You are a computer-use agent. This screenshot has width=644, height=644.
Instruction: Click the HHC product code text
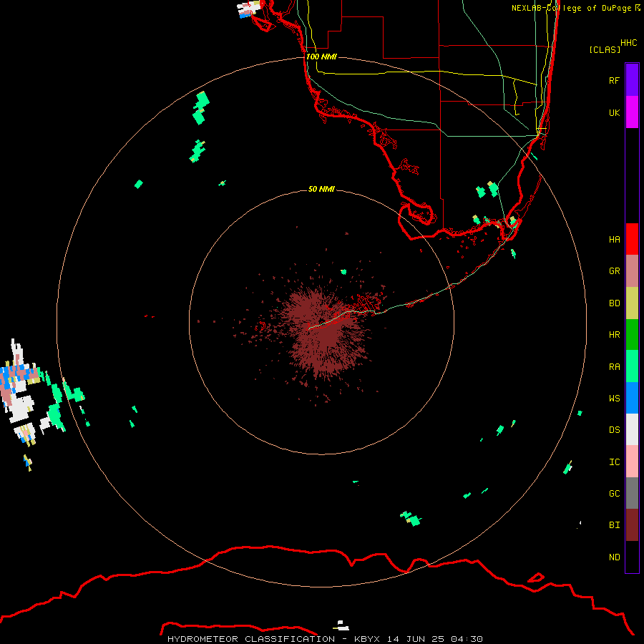coord(629,43)
